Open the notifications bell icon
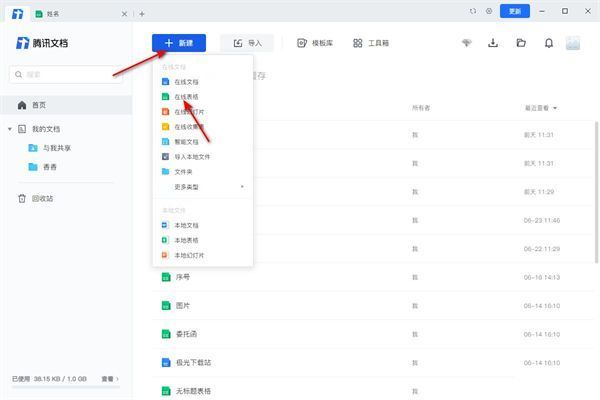Image resolution: width=600 pixels, height=400 pixels. (548, 43)
